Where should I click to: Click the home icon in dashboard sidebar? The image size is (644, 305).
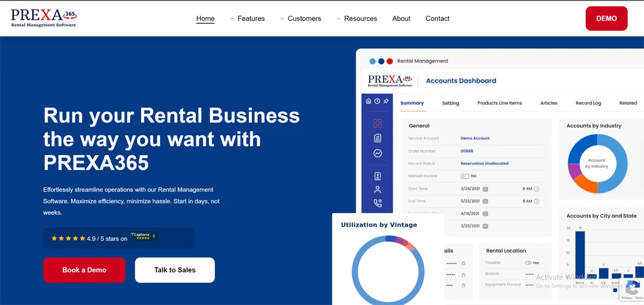(369, 101)
